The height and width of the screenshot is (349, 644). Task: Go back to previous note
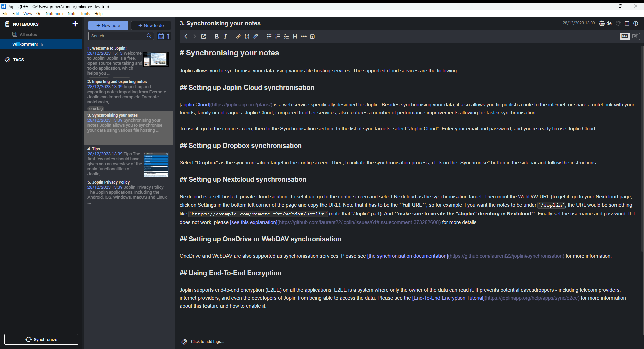tap(186, 36)
